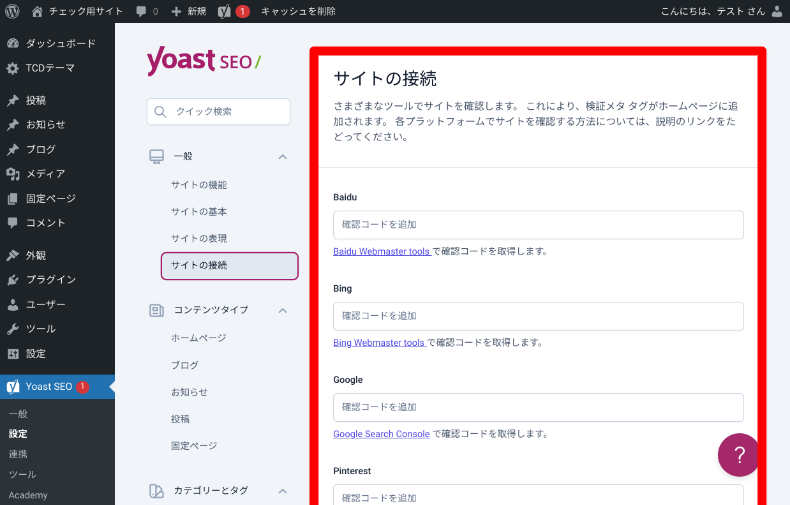Click the ユーザー person icon
The width and height of the screenshot is (790, 505).
tap(13, 304)
